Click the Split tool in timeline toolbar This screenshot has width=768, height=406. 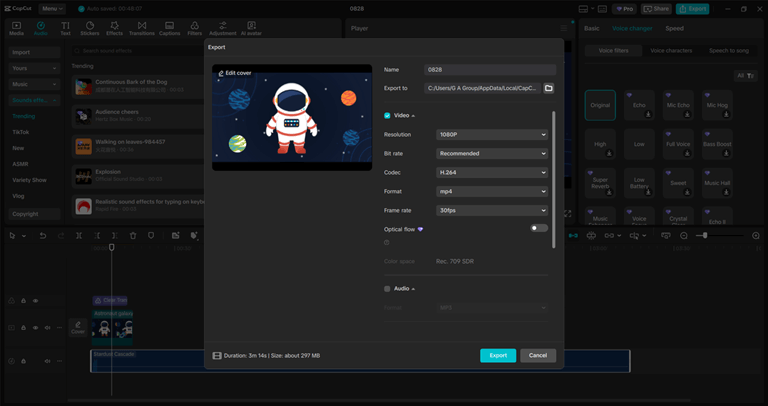(79, 236)
